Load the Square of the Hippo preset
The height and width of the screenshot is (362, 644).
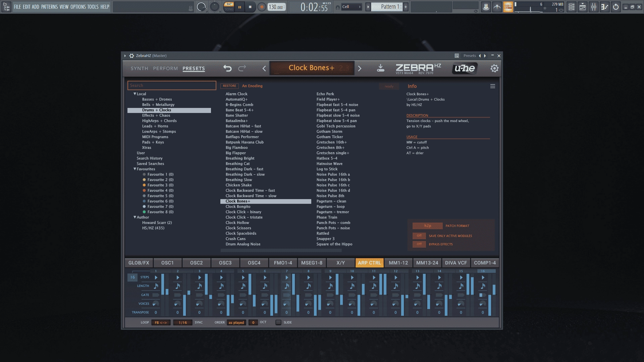(334, 244)
